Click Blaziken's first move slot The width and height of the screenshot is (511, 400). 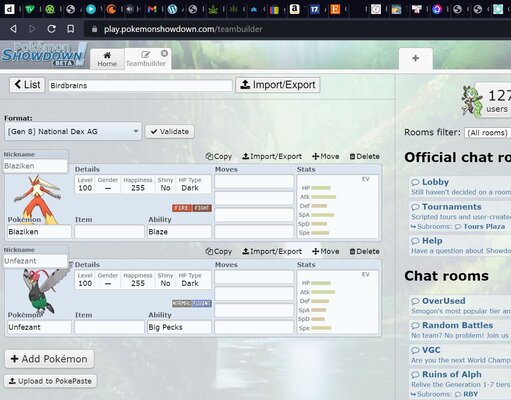click(254, 182)
